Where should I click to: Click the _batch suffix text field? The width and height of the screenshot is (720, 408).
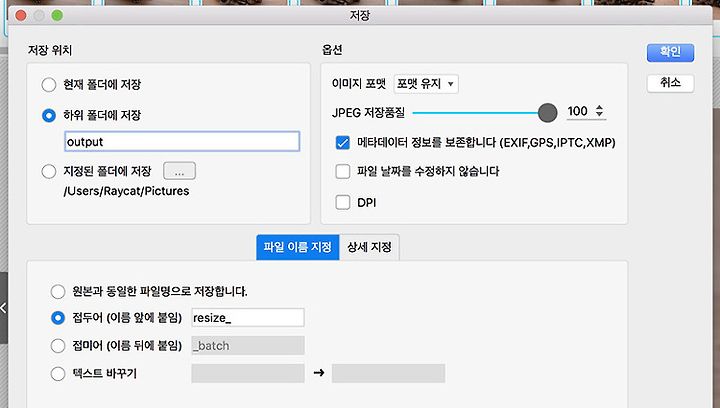(248, 346)
